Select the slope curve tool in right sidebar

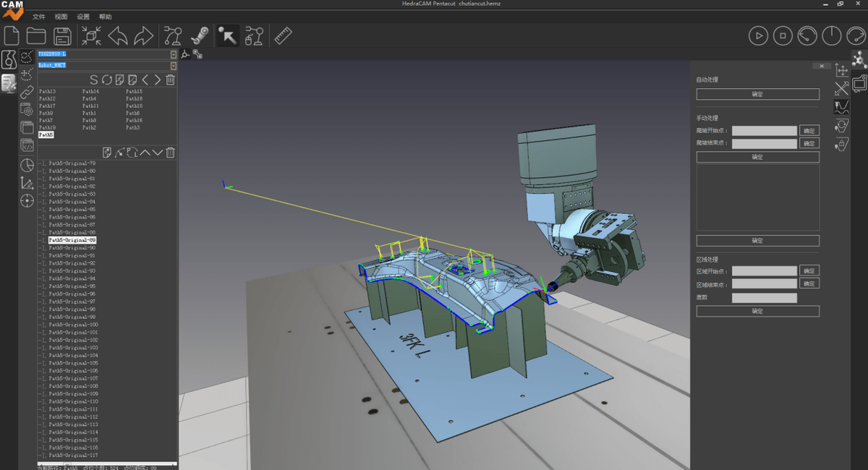[842, 108]
